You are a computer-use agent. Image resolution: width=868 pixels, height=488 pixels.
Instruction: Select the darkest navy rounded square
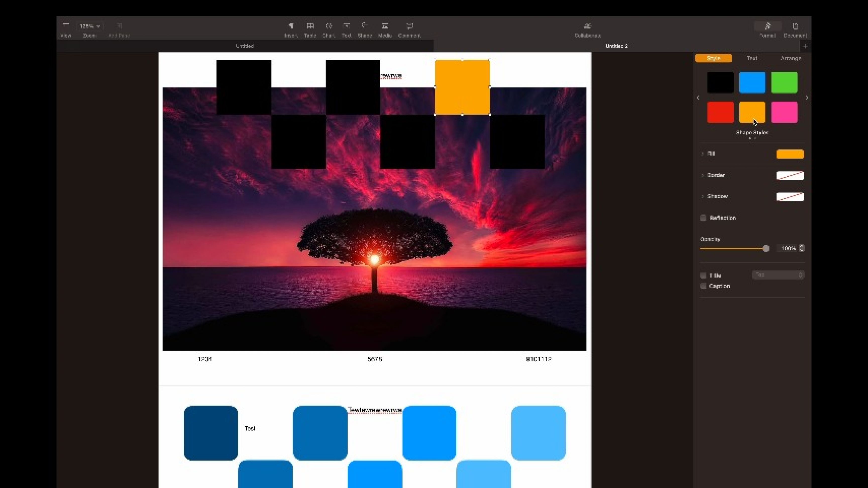[211, 433]
